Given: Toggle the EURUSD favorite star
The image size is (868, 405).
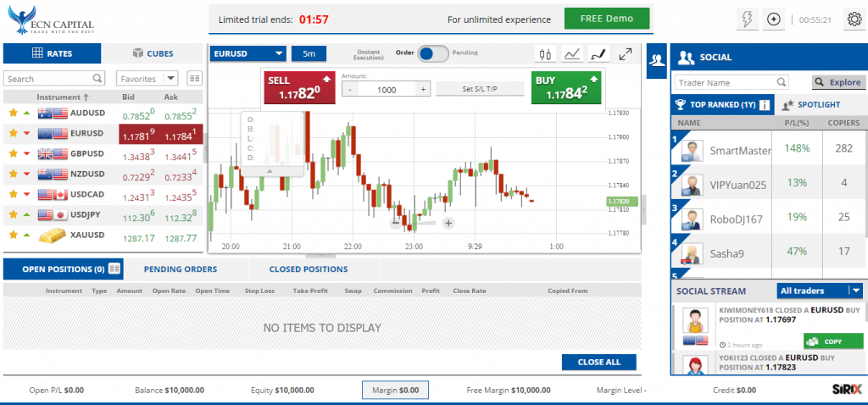Looking at the screenshot, I should tap(14, 133).
